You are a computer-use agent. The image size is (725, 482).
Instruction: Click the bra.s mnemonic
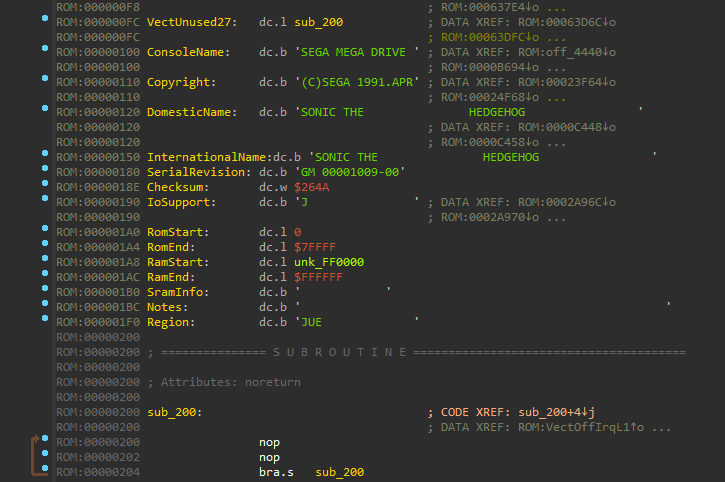(276, 472)
